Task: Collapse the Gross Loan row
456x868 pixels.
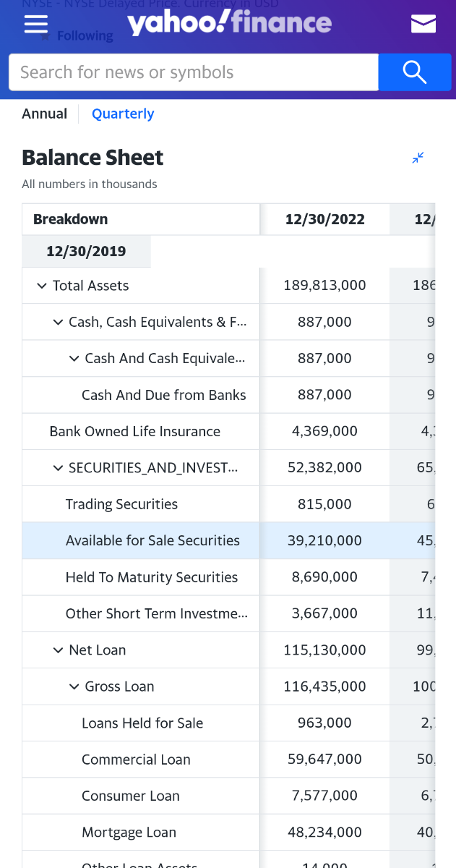Action: pyautogui.click(x=74, y=686)
